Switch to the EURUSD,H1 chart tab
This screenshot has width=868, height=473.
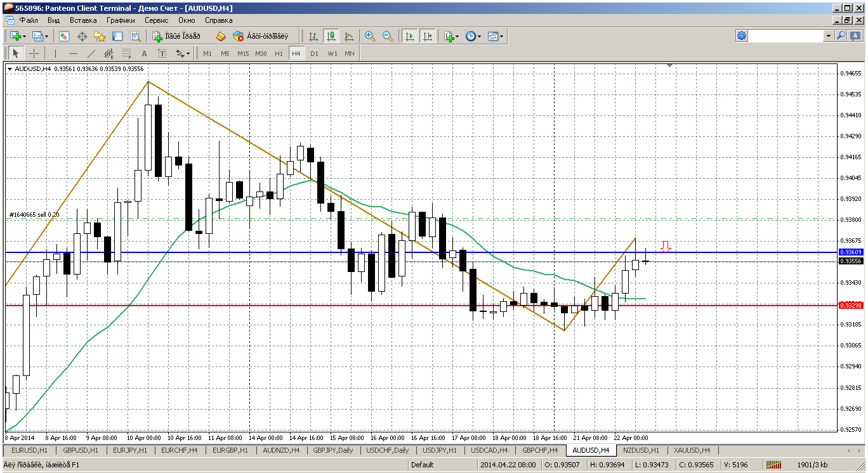pos(29,450)
